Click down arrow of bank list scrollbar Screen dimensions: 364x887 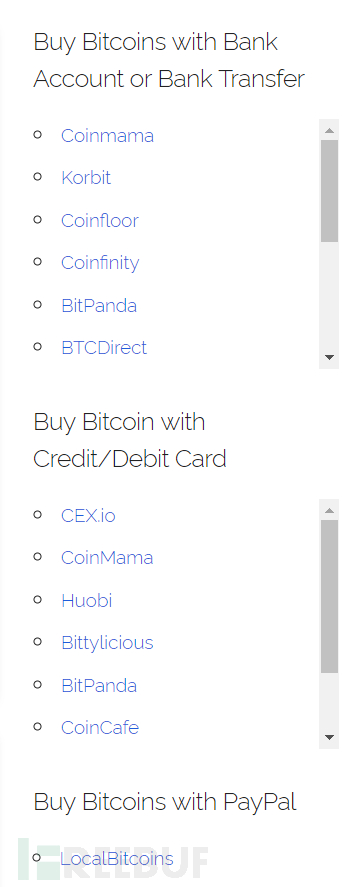[329, 358]
